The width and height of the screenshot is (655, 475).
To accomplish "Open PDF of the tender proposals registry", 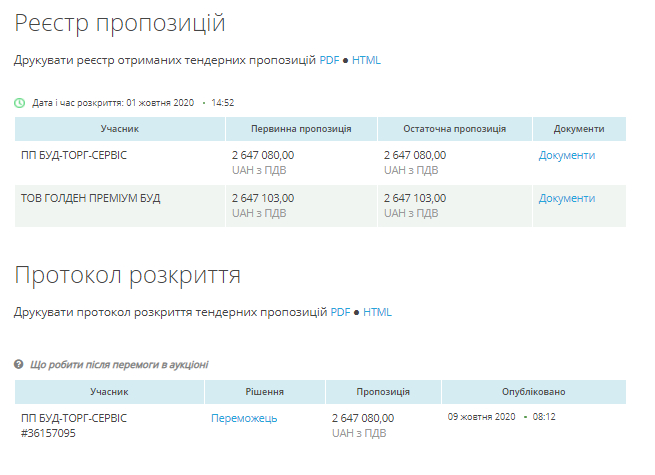I will click(x=329, y=60).
